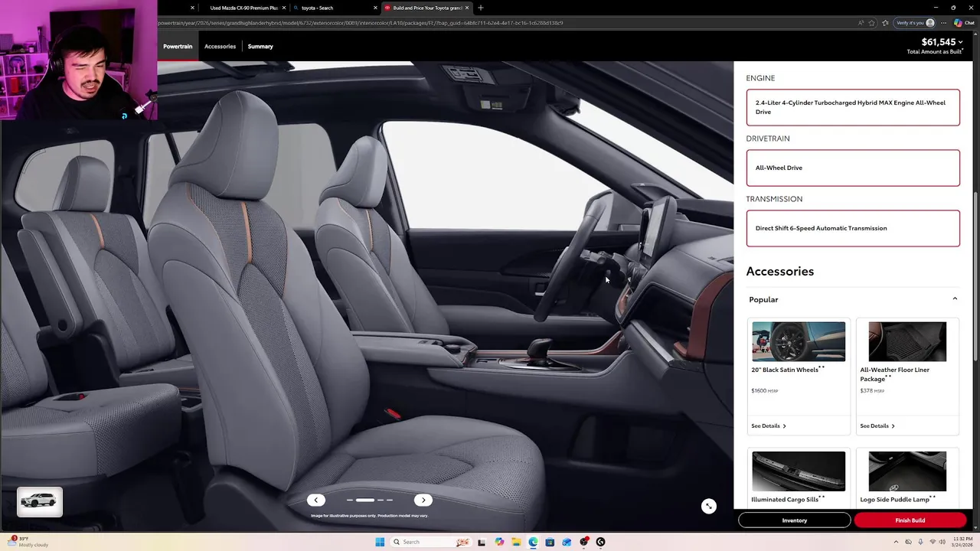980x551 pixels.
Task: Open File Explorer from the taskbar
Action: coord(516,542)
